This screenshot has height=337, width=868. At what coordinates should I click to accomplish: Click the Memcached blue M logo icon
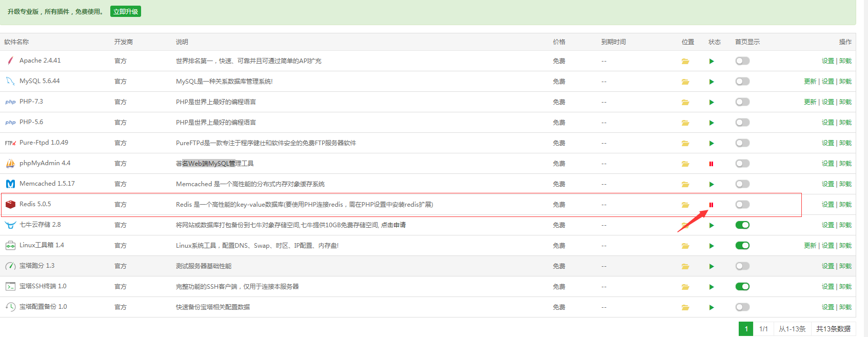10,184
